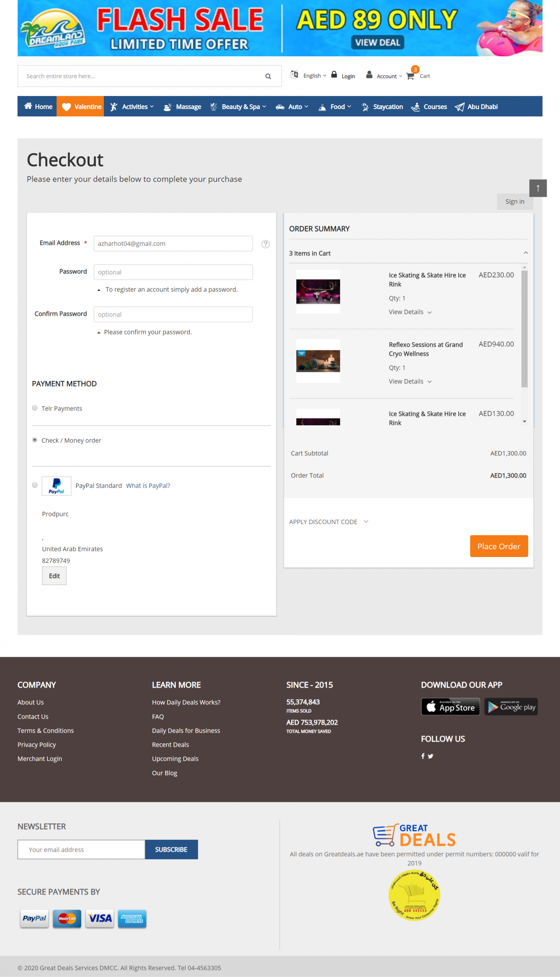
Task: Click the Confirm Password input field
Action: click(x=173, y=314)
